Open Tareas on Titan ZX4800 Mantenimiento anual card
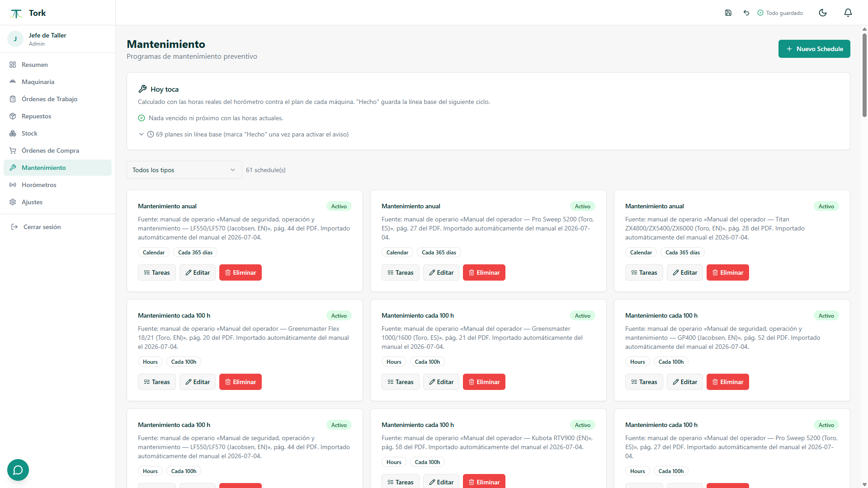 click(x=644, y=272)
